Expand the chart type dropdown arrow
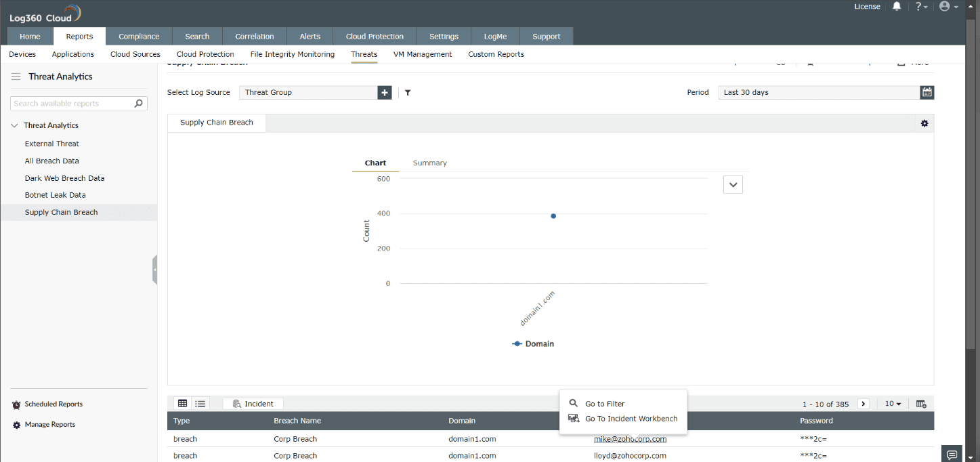The width and height of the screenshot is (980, 462). (x=733, y=185)
